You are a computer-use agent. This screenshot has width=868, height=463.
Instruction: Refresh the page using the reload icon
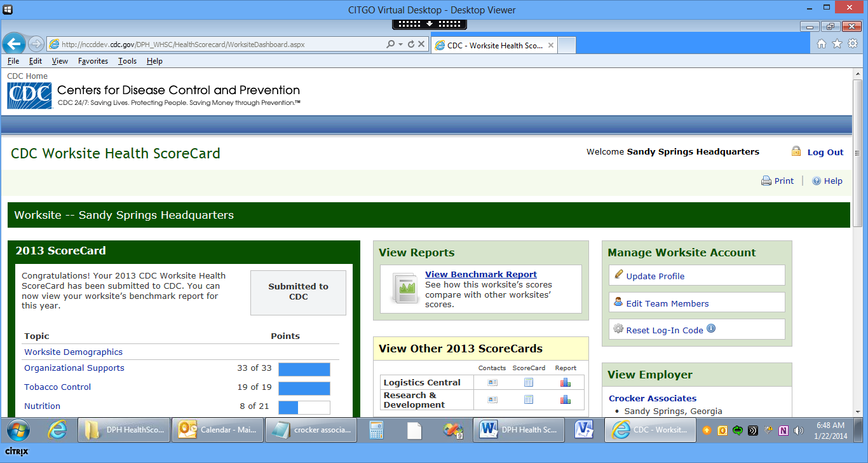coord(411,45)
